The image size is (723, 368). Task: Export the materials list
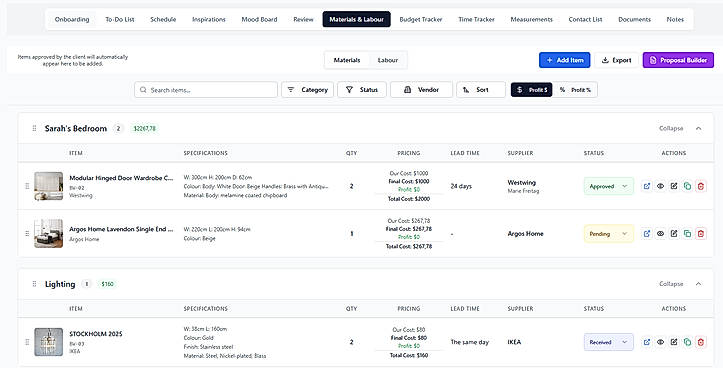616,60
